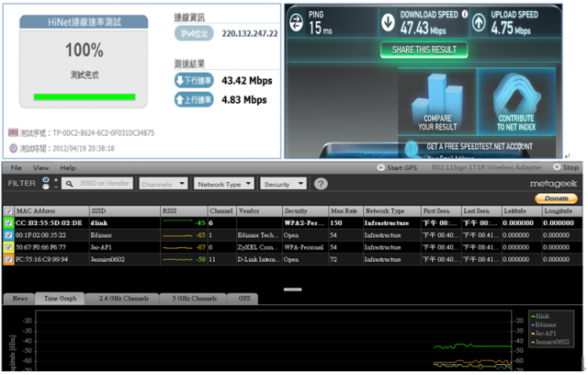Select the lower filter radio button
The image size is (588, 375).
46,187
